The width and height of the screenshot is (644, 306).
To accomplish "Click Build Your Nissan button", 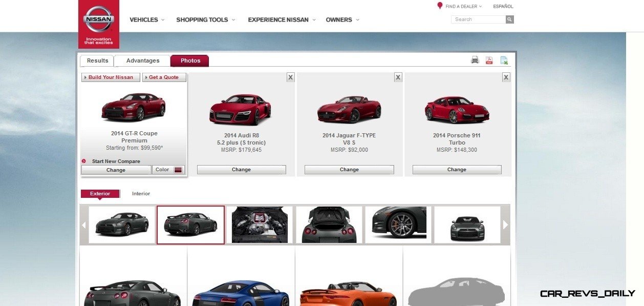I will pyautogui.click(x=111, y=77).
